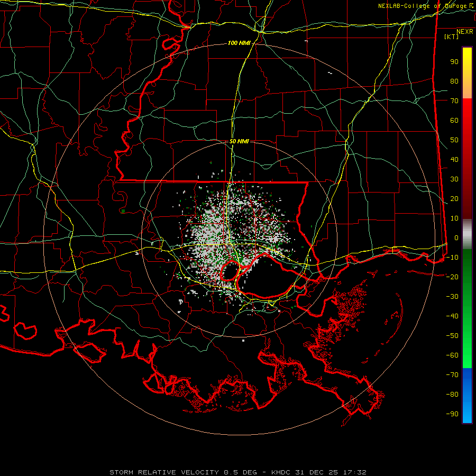Click the -80 value on the velocity scale
Screen dimensions: 476x476
pyautogui.click(x=452, y=395)
